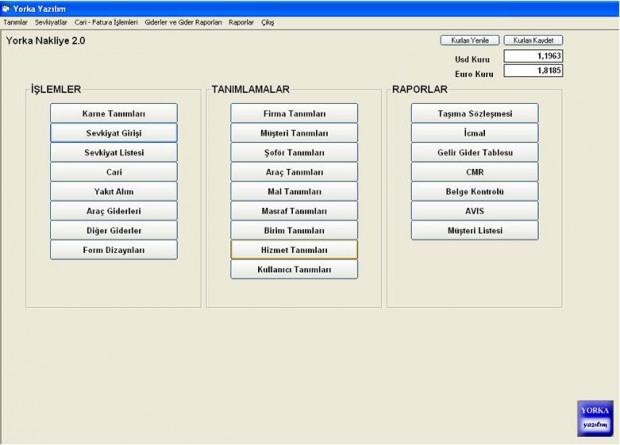Viewport: 620px width, 445px height.
Task: Open the İcmal report
Action: click(475, 133)
